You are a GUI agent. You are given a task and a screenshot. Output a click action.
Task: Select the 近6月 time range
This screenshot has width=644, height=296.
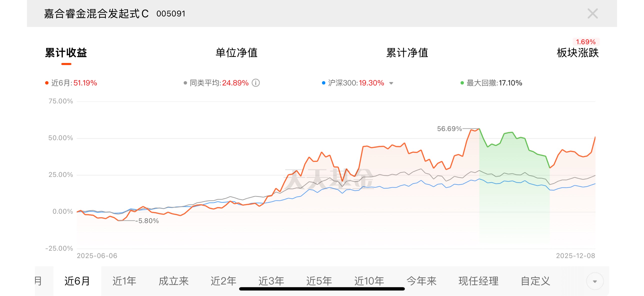point(77,281)
